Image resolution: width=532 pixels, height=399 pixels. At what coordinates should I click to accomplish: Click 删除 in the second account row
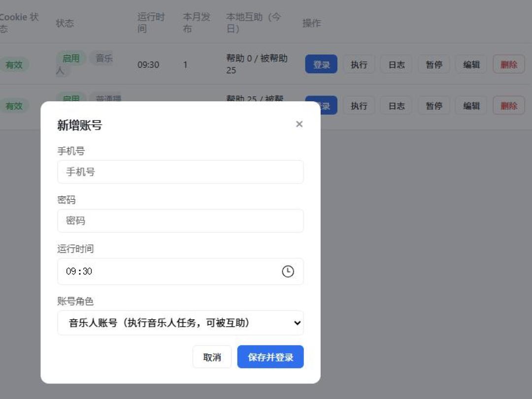coord(509,105)
